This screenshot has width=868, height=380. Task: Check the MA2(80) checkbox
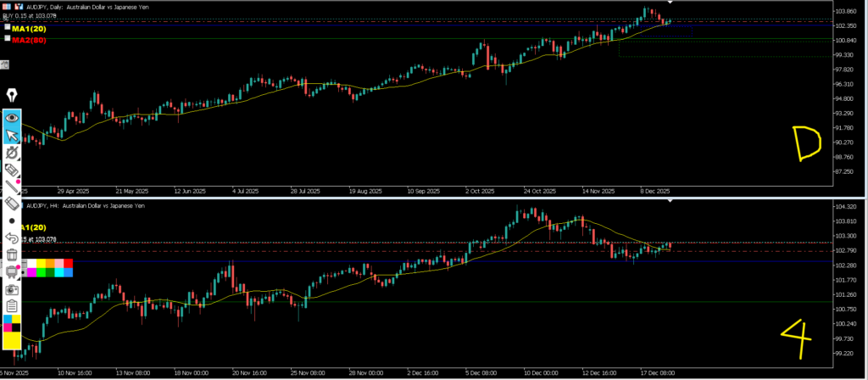tap(8, 39)
